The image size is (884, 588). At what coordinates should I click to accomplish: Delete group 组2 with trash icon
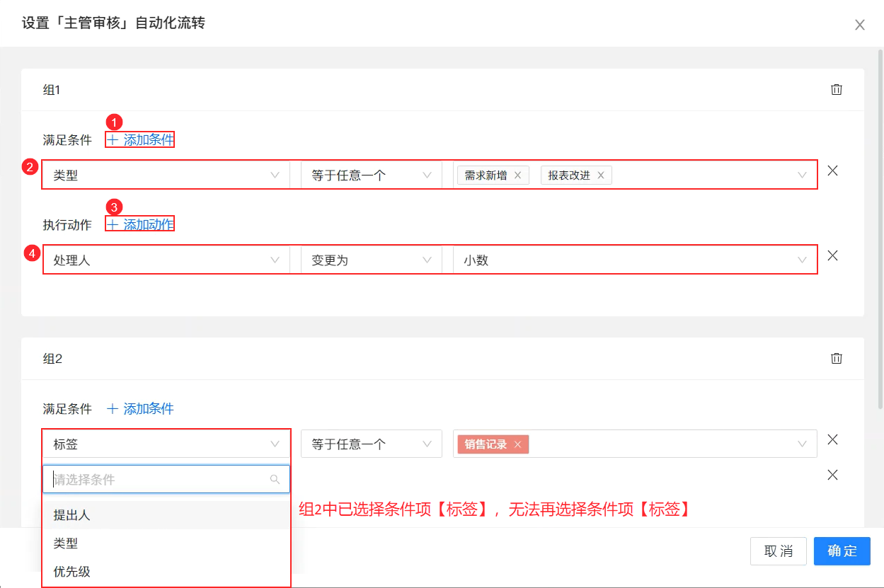click(x=837, y=358)
